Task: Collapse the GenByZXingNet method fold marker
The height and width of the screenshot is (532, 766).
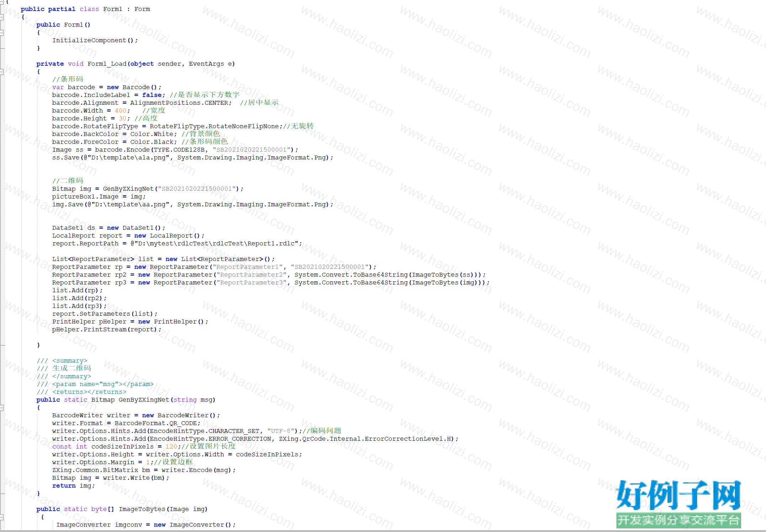Action: point(2,407)
